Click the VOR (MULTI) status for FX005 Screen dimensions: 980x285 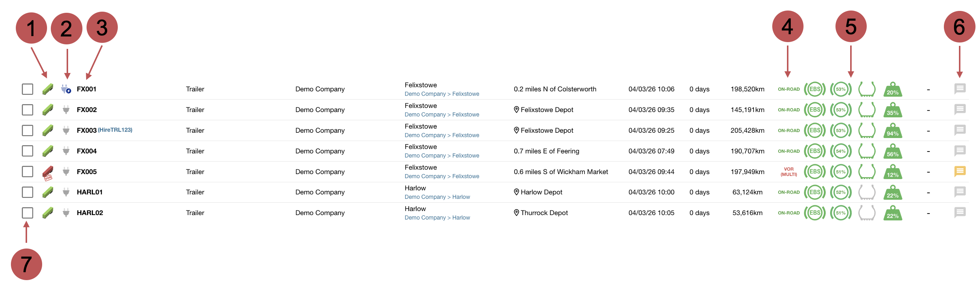tap(788, 172)
